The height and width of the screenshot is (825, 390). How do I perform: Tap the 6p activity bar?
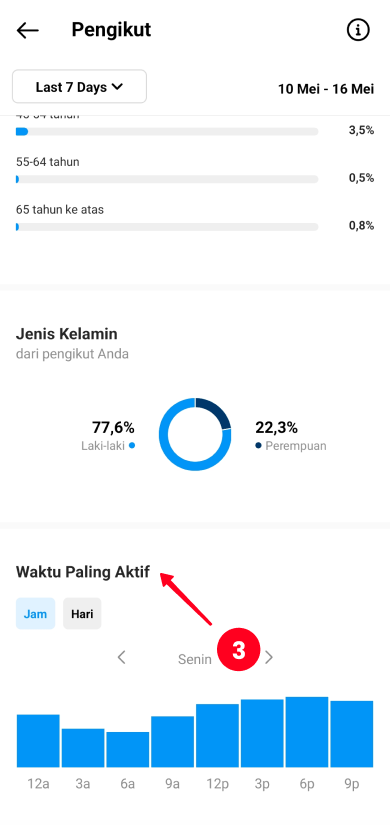tap(307, 732)
